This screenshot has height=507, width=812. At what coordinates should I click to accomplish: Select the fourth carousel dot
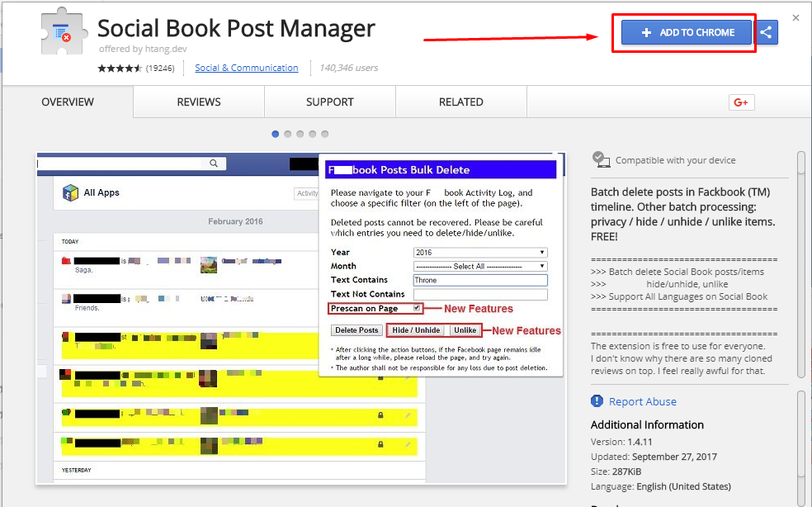click(x=312, y=135)
